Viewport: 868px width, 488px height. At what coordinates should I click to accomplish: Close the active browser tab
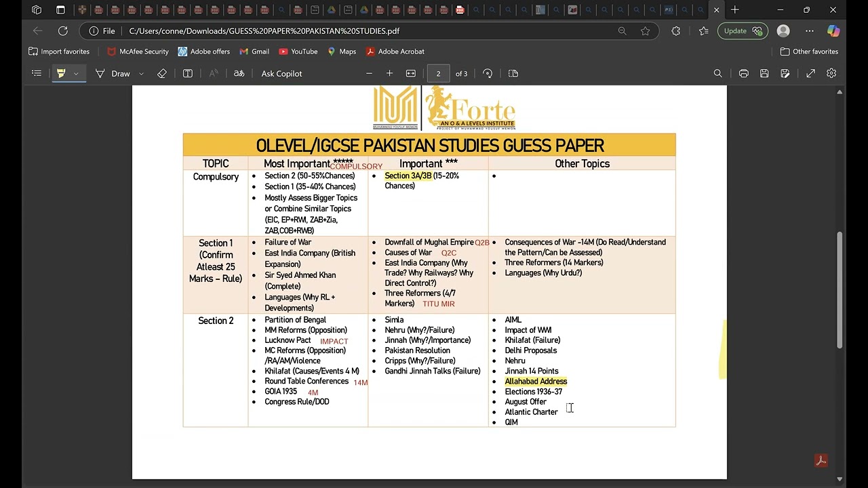(716, 9)
